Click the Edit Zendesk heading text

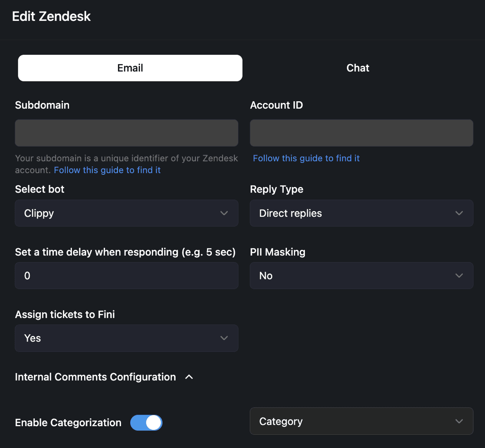[51, 16]
